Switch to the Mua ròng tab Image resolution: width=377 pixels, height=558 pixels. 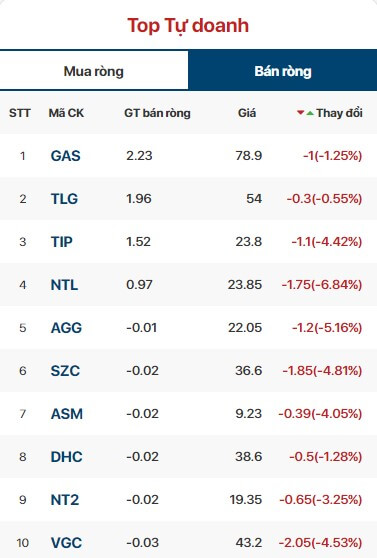click(x=94, y=70)
